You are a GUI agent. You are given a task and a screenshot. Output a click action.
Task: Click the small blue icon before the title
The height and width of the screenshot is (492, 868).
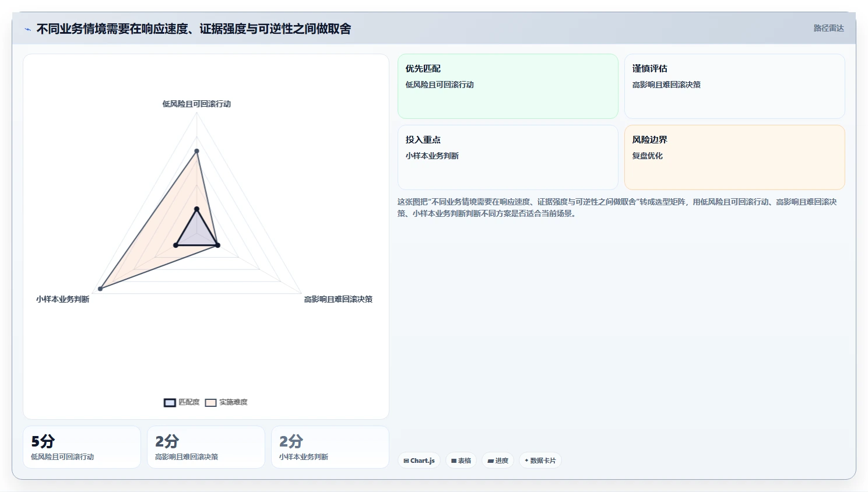pyautogui.click(x=27, y=29)
